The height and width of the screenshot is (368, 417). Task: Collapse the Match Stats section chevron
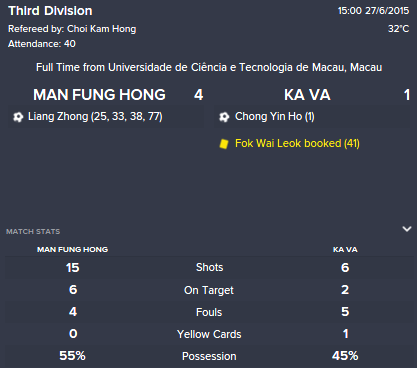click(407, 229)
